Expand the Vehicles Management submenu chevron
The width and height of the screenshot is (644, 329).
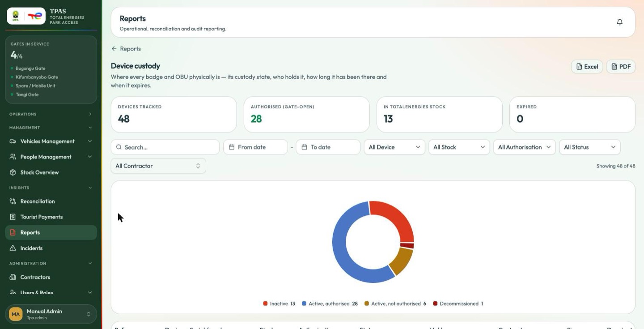[90, 141]
